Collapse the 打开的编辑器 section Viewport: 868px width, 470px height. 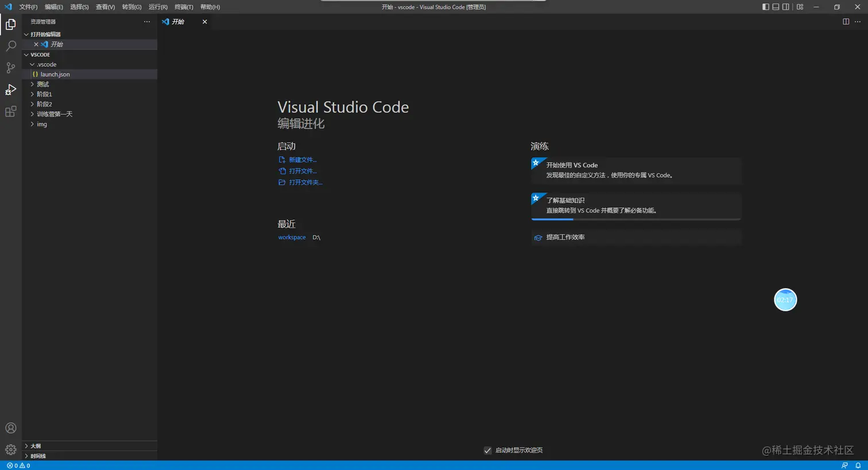(26, 34)
